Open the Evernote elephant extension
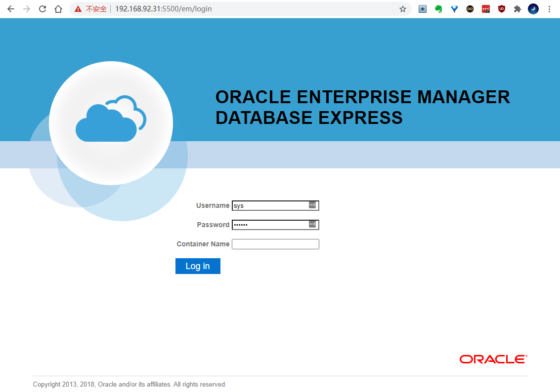 438,9
